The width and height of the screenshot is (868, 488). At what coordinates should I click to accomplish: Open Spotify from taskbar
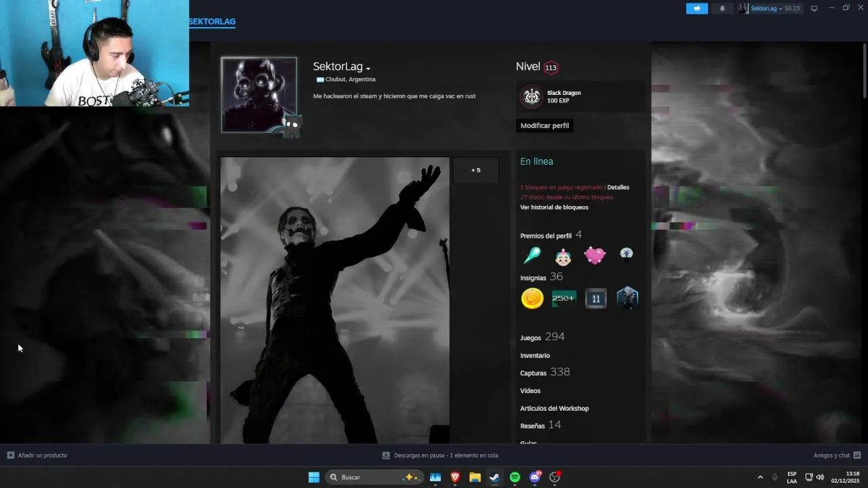tap(515, 477)
